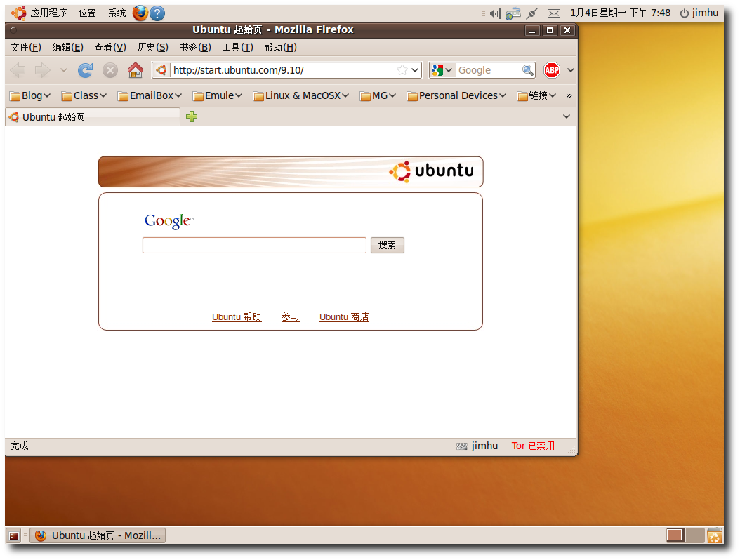
Task: Open the 参与 link
Action: click(290, 317)
